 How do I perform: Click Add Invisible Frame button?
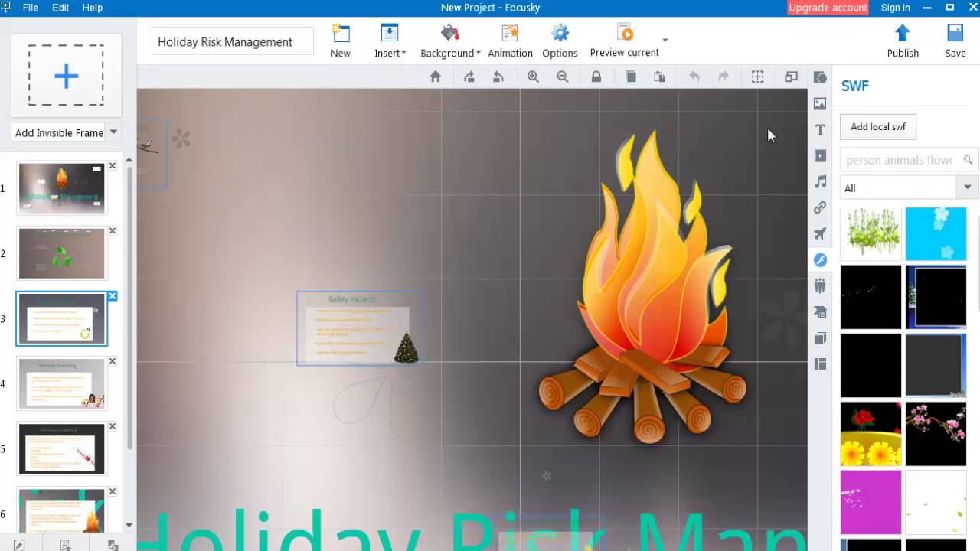point(59,132)
